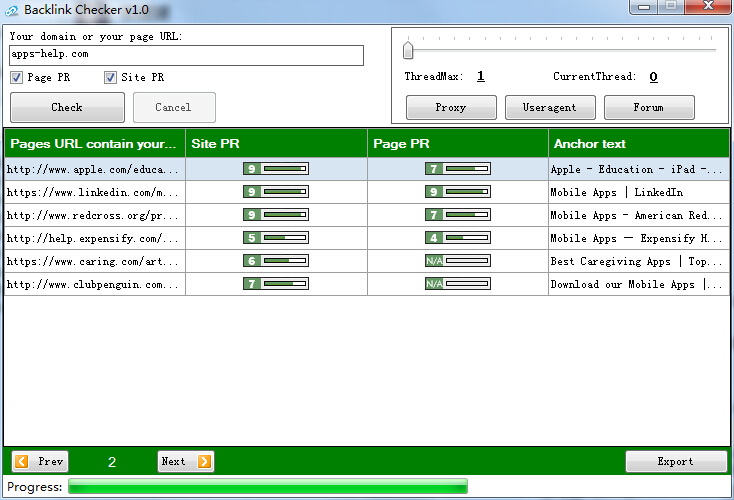This screenshot has width=734, height=500.
Task: Sort by Anchor text column header
Action: click(x=639, y=144)
